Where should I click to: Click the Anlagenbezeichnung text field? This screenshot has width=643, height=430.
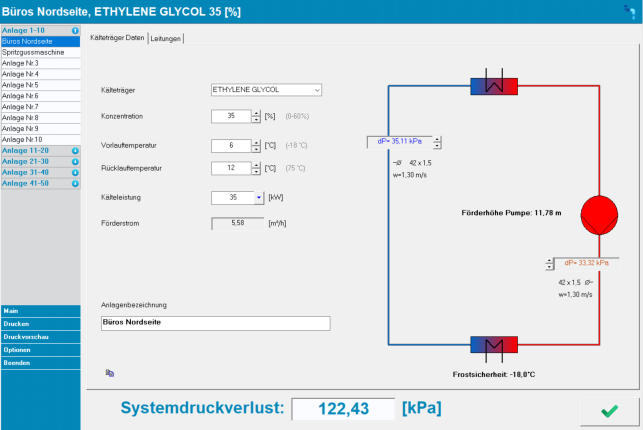click(x=215, y=324)
